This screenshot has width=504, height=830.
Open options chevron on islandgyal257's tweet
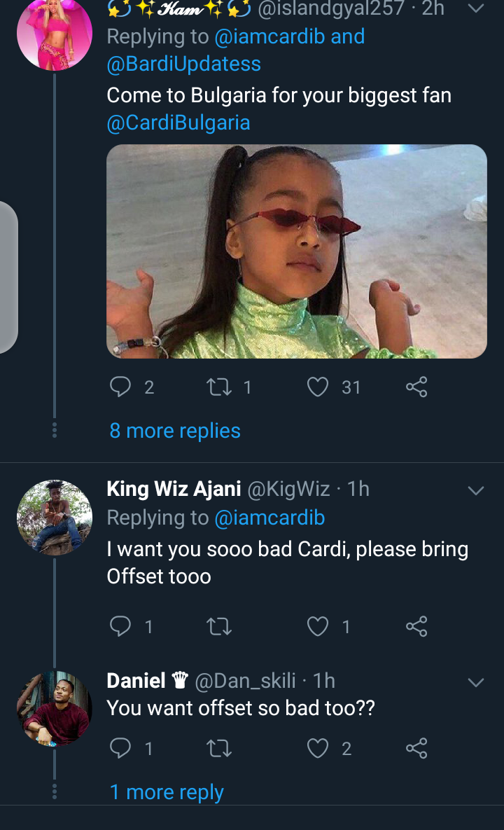[x=475, y=8]
